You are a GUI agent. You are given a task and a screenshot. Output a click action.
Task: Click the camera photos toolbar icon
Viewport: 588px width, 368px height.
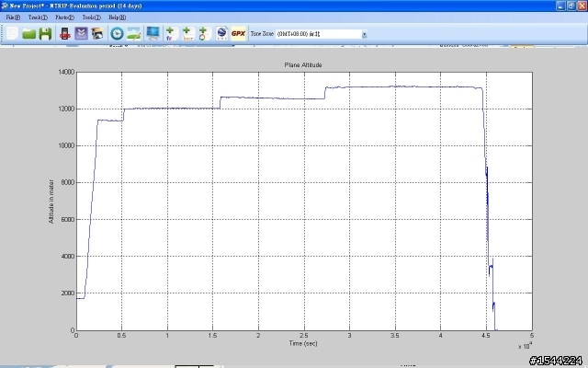coord(97,34)
